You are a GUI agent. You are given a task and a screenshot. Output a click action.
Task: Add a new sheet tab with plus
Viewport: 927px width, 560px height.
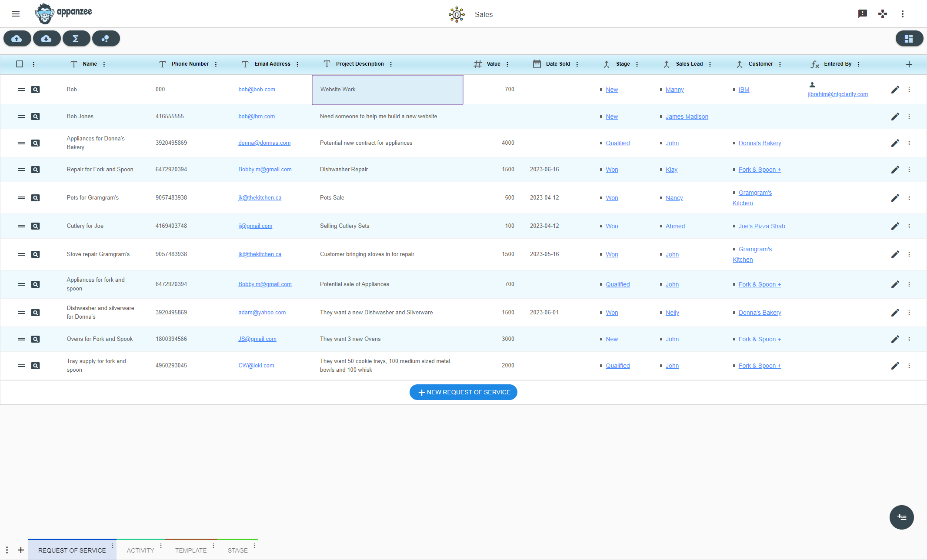point(21,550)
